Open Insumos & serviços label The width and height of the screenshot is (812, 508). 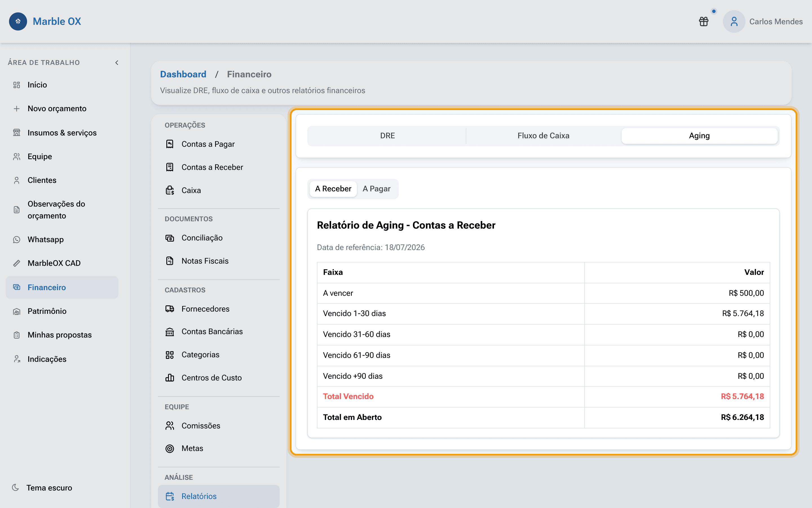click(62, 133)
